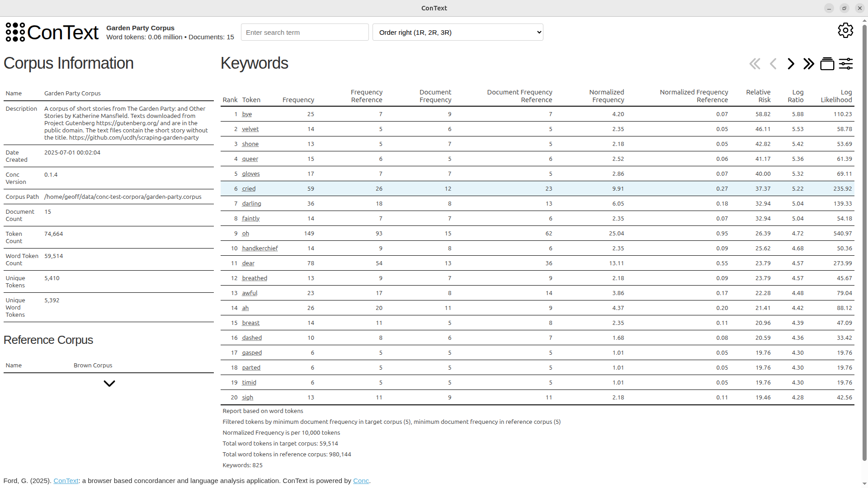Open the application settings gear
The width and height of the screenshot is (868, 488).
846,30
